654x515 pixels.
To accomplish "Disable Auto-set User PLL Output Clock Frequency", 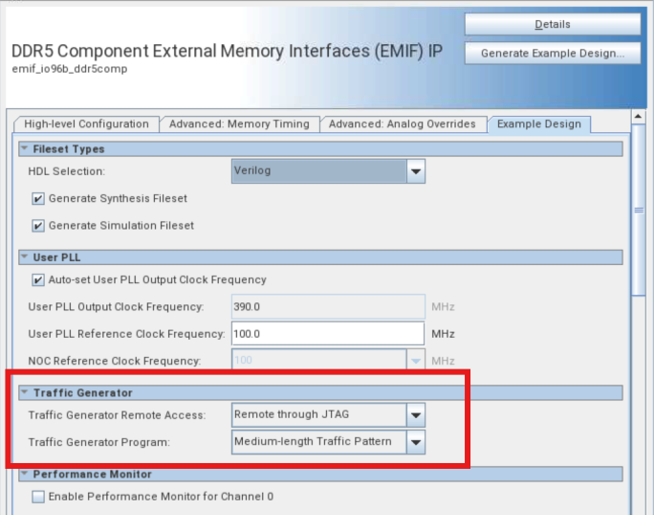I will coord(39,279).
